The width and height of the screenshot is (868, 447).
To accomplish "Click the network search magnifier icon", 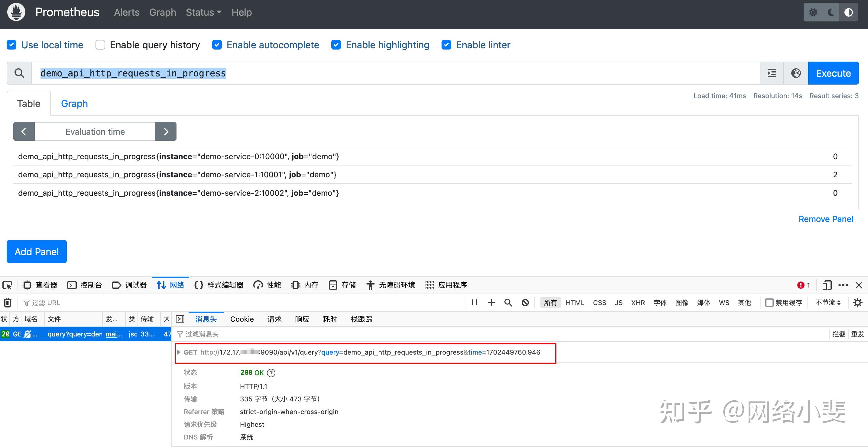I will [x=508, y=303].
